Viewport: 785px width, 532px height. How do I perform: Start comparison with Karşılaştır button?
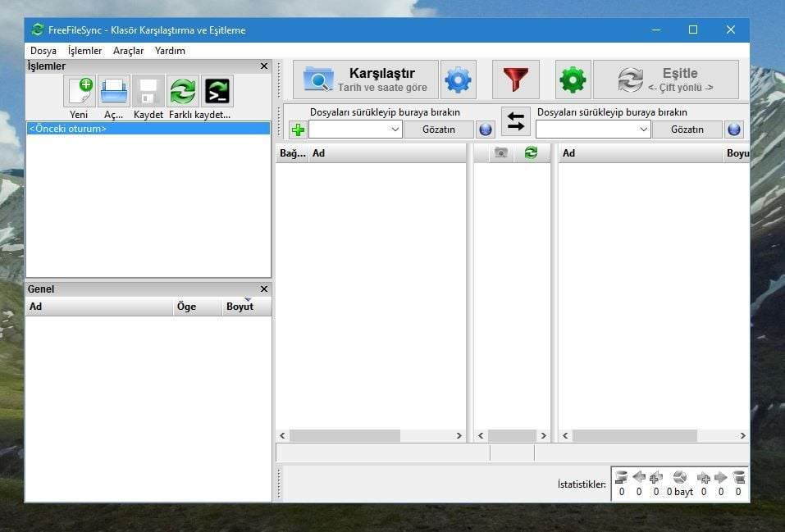click(366, 80)
